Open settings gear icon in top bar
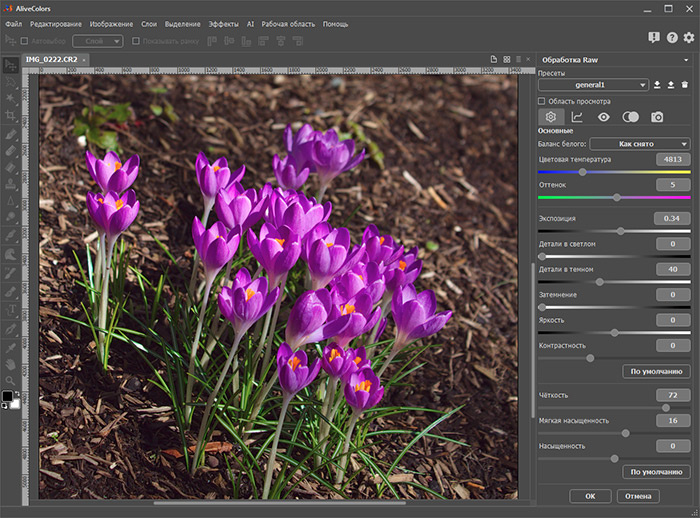The width and height of the screenshot is (700, 518). 689,38
